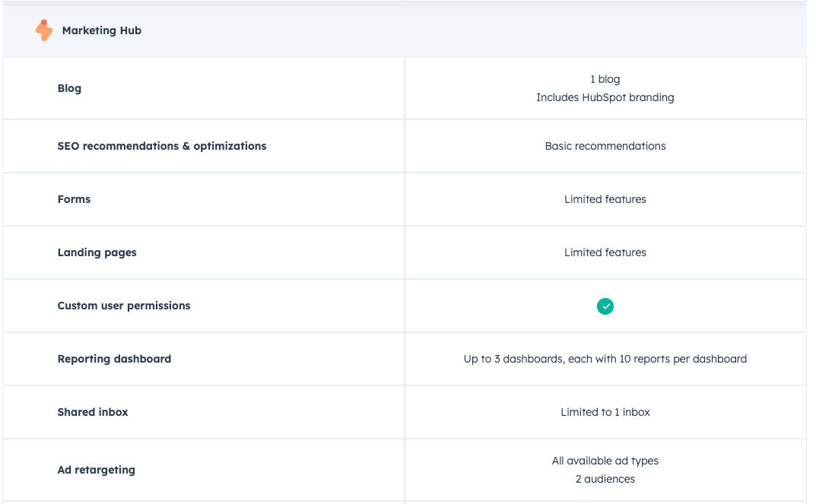The height and width of the screenshot is (504, 816).
Task: Click the Shared inbox feature label
Action: pos(93,412)
